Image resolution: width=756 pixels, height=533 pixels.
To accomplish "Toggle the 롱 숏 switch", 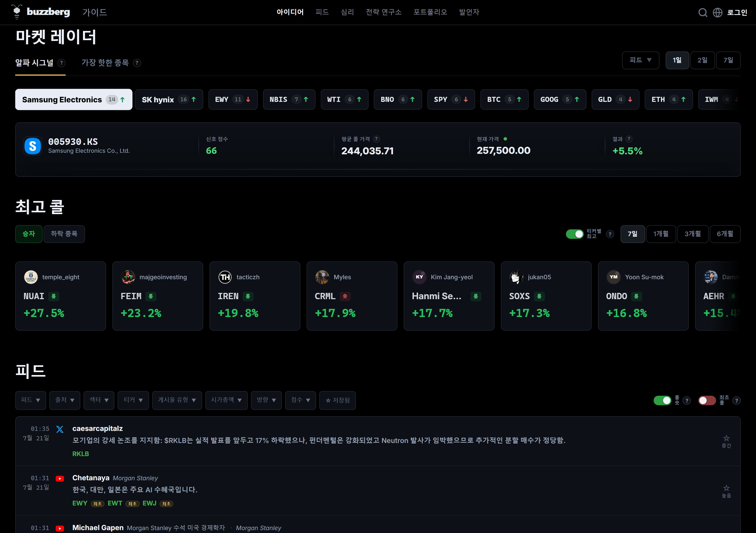I will 662,400.
